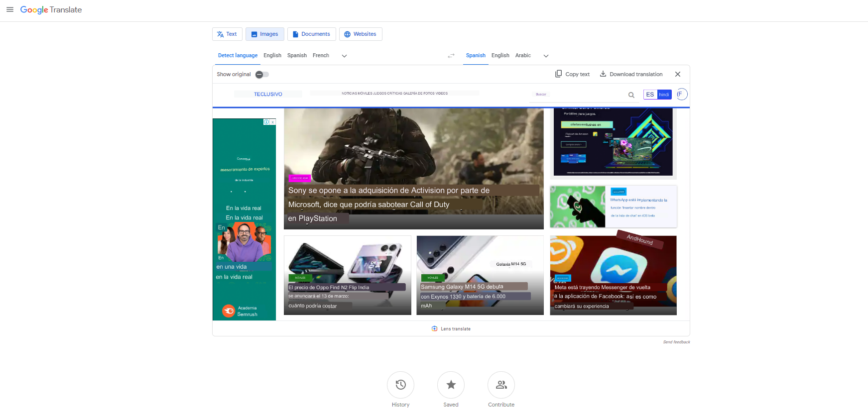Click the swap languages arrows icon

[x=451, y=56]
